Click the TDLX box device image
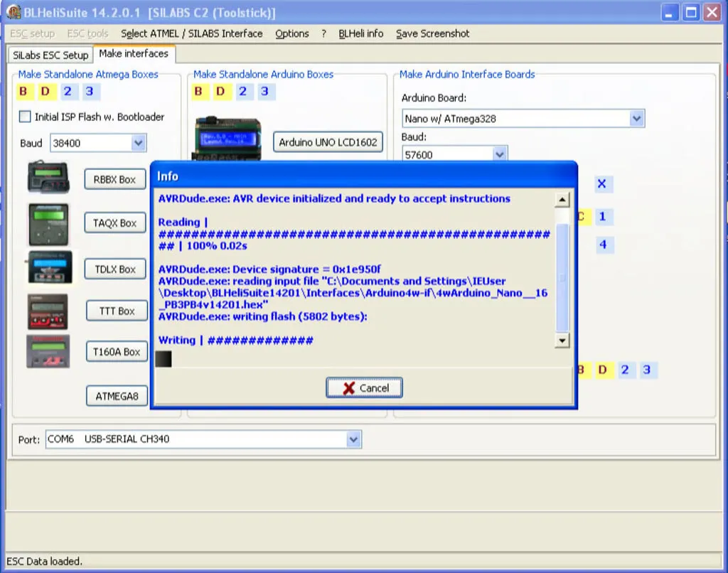Screen dimensions: 728x573 coord(48,268)
